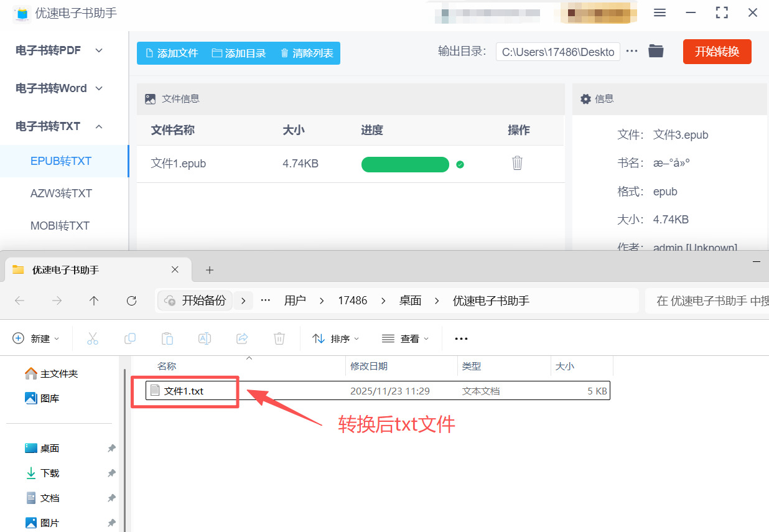Click the Rename icon in the toolbar
This screenshot has width=769, height=532.
205,338
